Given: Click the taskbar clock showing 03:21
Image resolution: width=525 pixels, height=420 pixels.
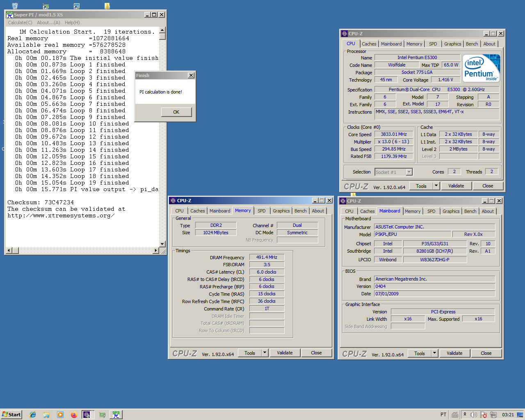Looking at the screenshot, I should 508,415.
